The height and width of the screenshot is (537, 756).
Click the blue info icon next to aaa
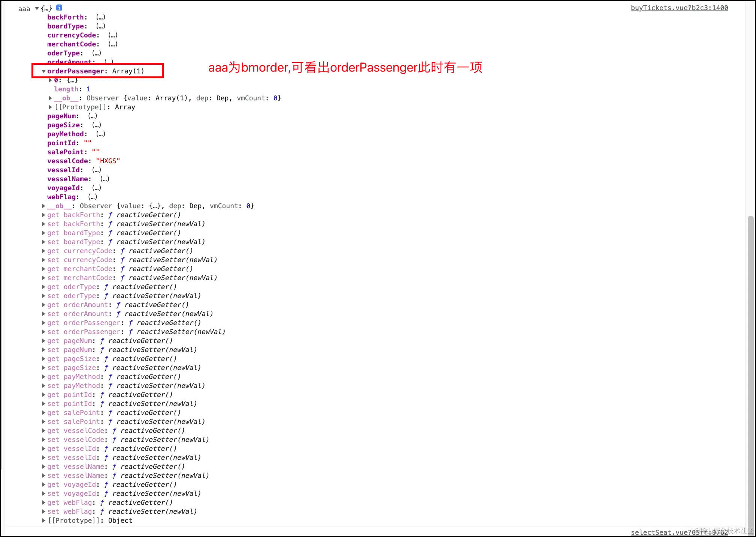[x=59, y=8]
